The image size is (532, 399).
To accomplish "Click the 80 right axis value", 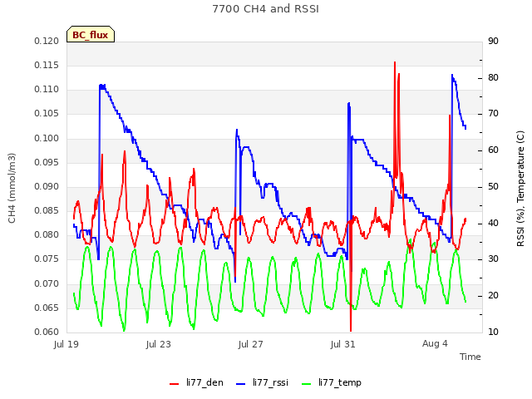I will (493, 77).
